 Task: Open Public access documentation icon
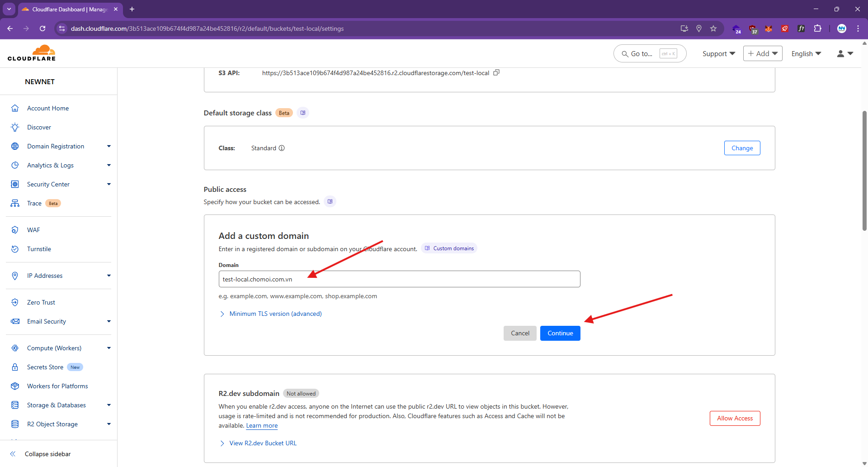[330, 201]
